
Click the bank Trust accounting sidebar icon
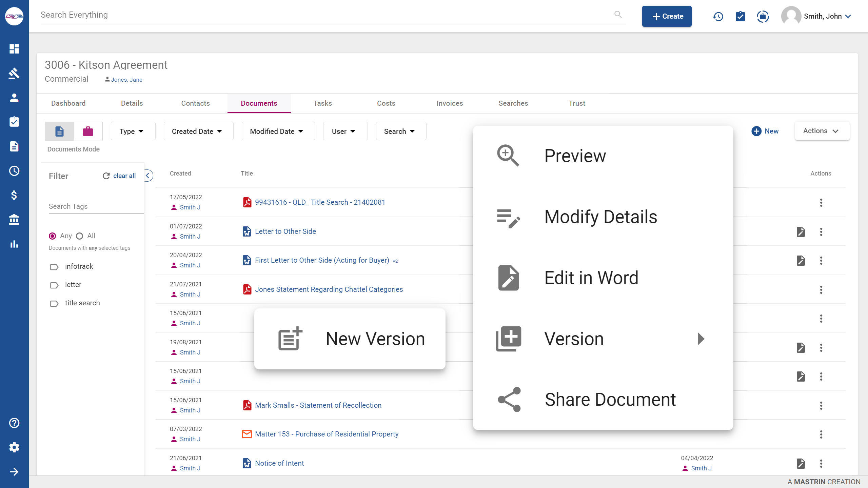tap(14, 219)
